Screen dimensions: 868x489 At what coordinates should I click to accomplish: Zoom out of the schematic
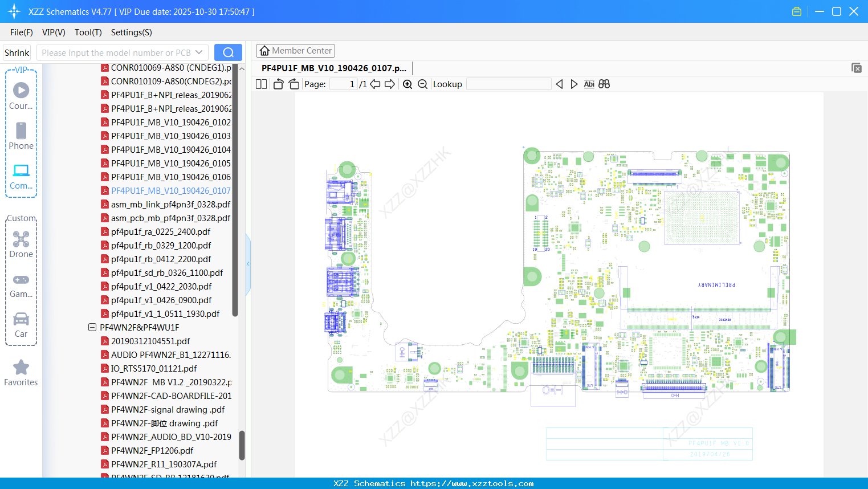[422, 84]
